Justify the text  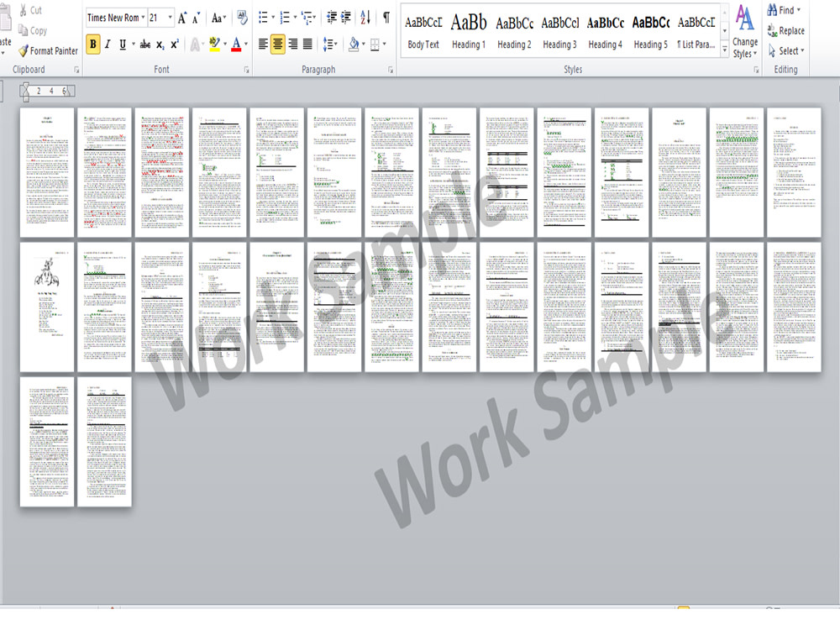(x=307, y=45)
